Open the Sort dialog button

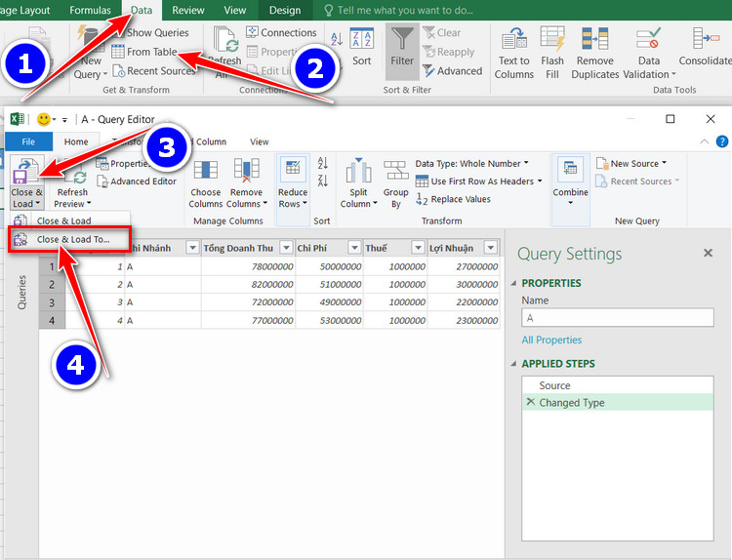coord(362,47)
